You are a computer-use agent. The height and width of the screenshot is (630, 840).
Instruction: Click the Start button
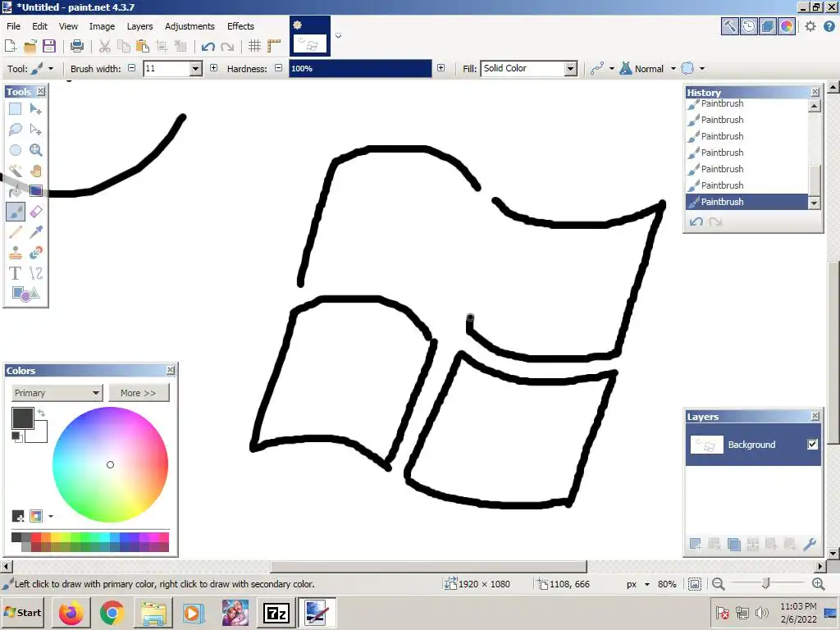coord(23,612)
